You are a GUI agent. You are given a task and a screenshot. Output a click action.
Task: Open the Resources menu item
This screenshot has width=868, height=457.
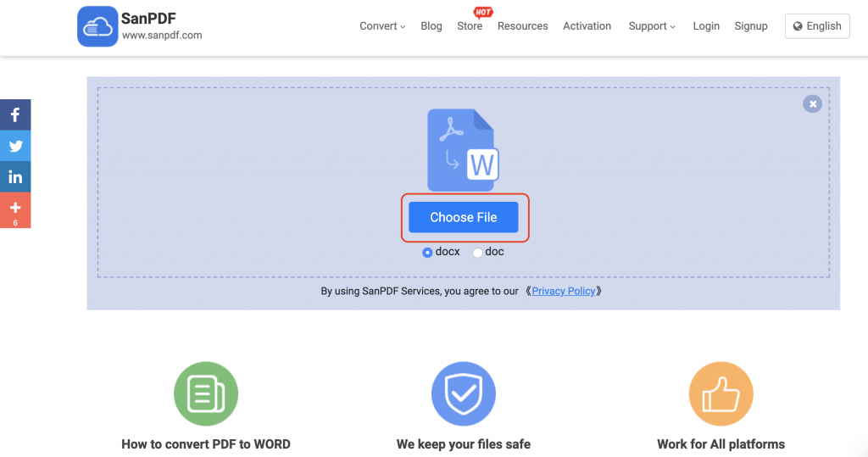tap(522, 26)
